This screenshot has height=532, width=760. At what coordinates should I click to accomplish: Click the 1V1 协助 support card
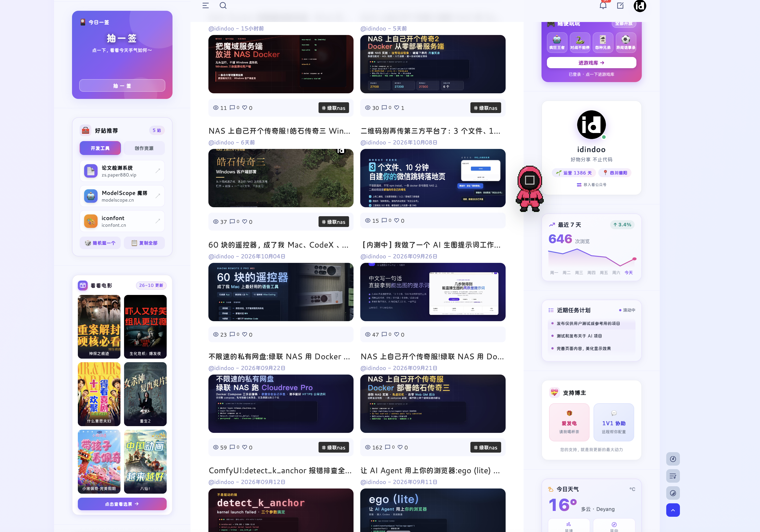click(614, 422)
